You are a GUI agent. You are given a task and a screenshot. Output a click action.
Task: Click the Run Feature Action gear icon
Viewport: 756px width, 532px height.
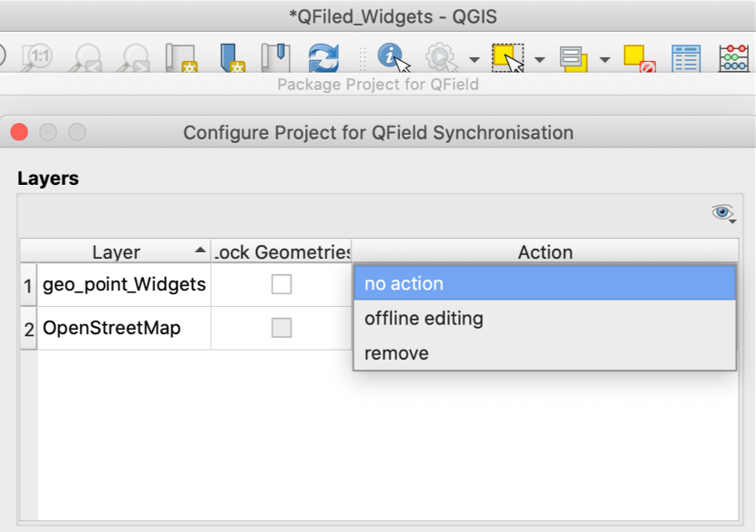(441, 57)
